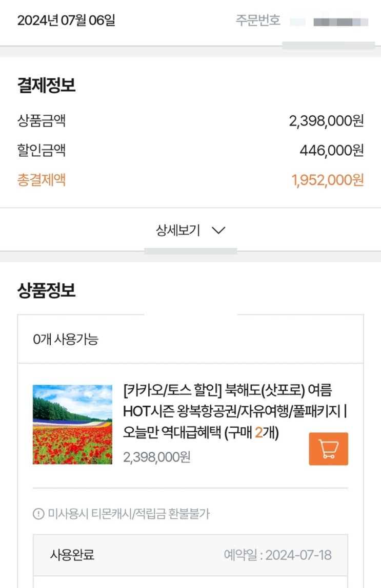381x588 pixels.
Task: Expand payment details via 상세보기 text
Action: click(x=178, y=230)
